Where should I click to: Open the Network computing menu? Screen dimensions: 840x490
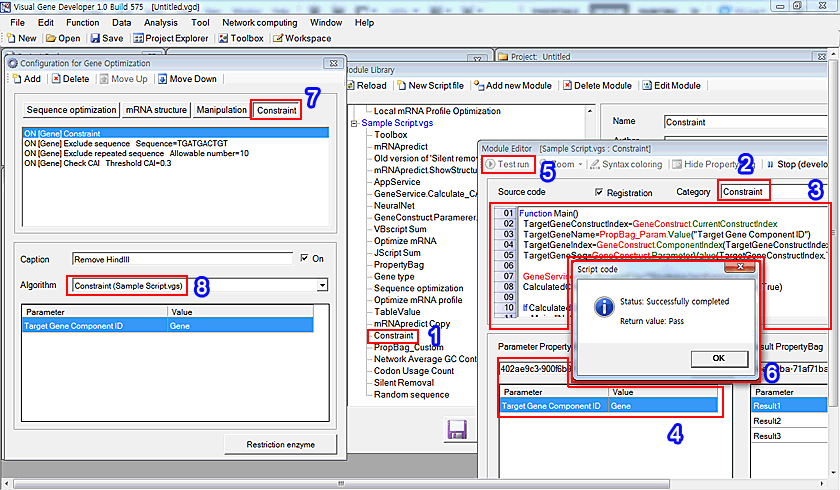[260, 22]
